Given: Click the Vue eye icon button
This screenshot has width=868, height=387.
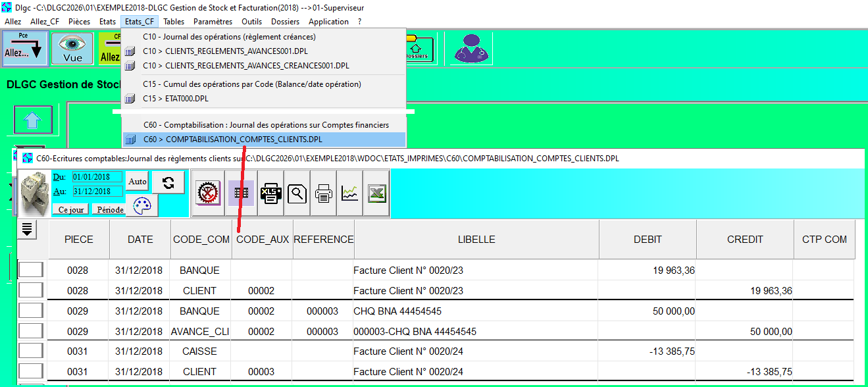Looking at the screenshot, I should (72, 49).
